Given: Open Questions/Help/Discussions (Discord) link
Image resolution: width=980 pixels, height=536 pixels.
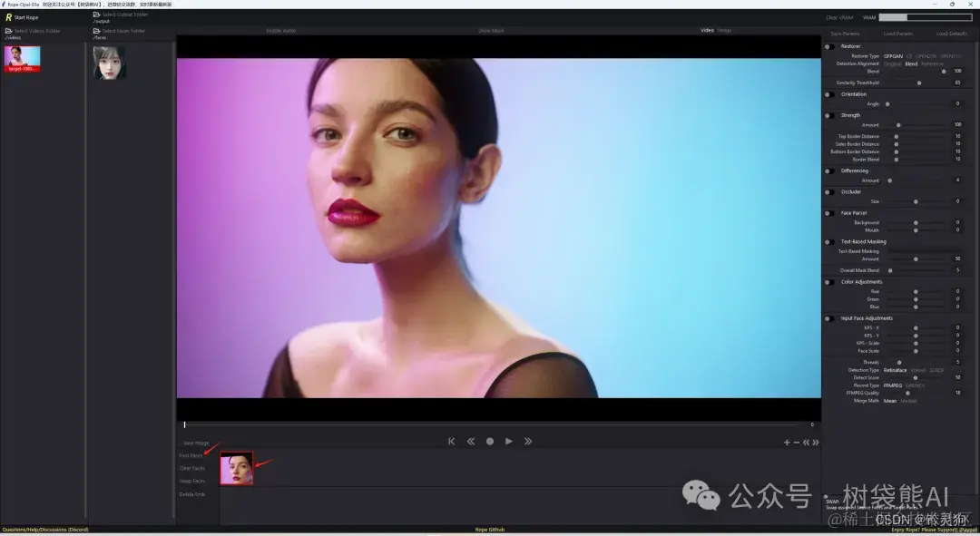Looking at the screenshot, I should pyautogui.click(x=45, y=530).
